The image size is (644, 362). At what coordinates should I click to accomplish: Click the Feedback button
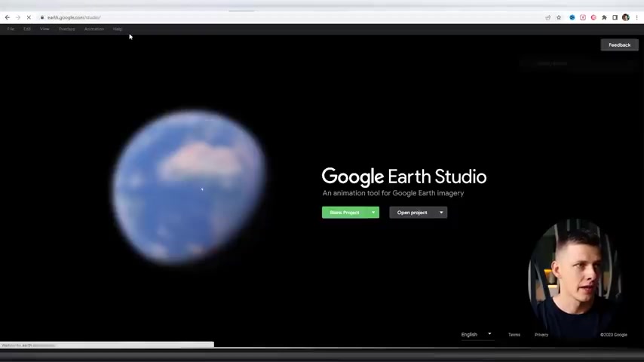pyautogui.click(x=619, y=44)
